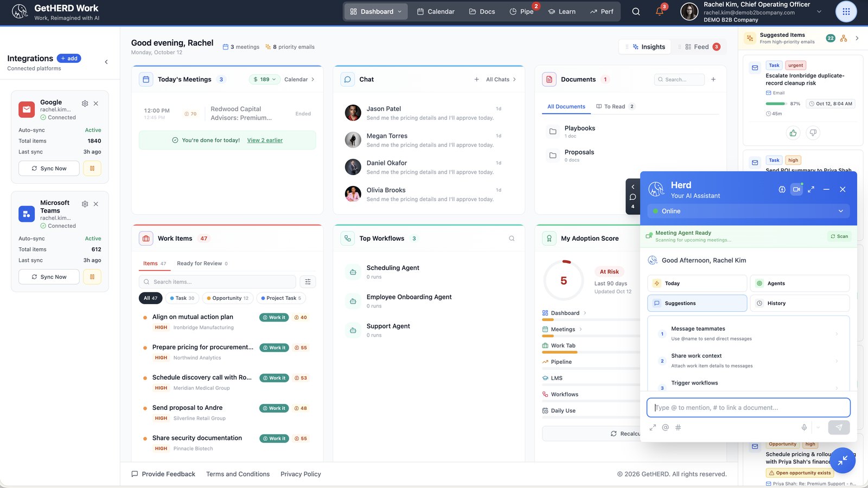Select the All 47 filter chip
Viewport: 868px width, 488px height.
coord(150,298)
